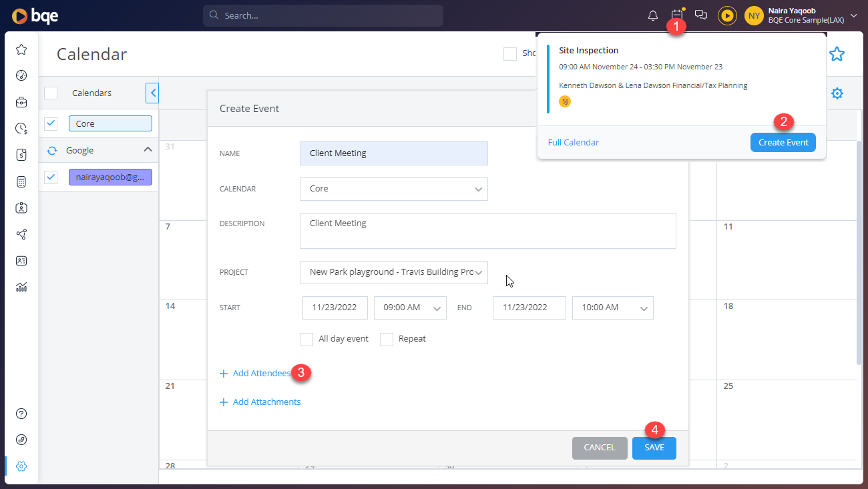Open the messages chat icon
Image resolution: width=868 pixels, height=489 pixels.
[x=700, y=15]
